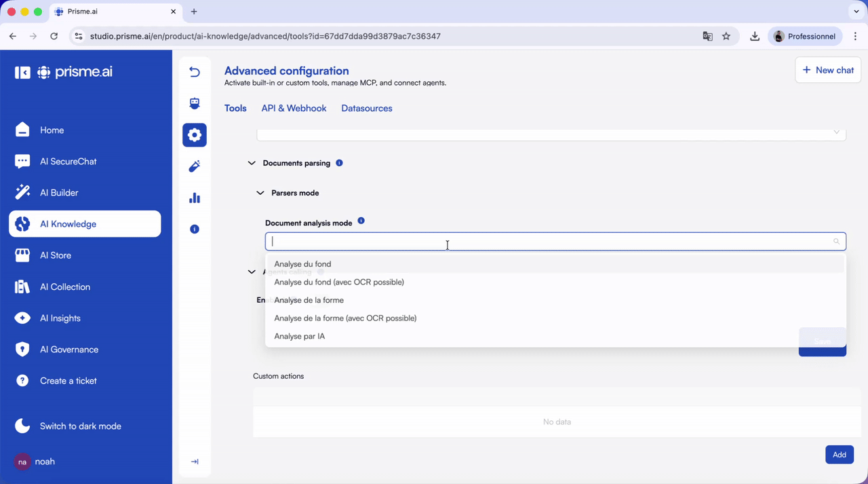Image resolution: width=868 pixels, height=484 pixels.
Task: Switch to the Tools tab
Action: coord(235,108)
